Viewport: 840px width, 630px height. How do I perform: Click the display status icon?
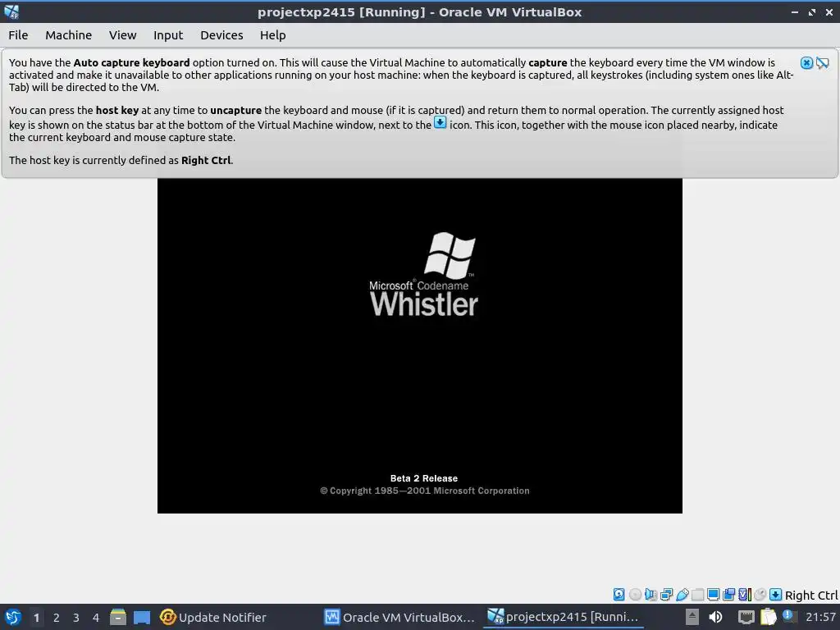tap(713, 594)
